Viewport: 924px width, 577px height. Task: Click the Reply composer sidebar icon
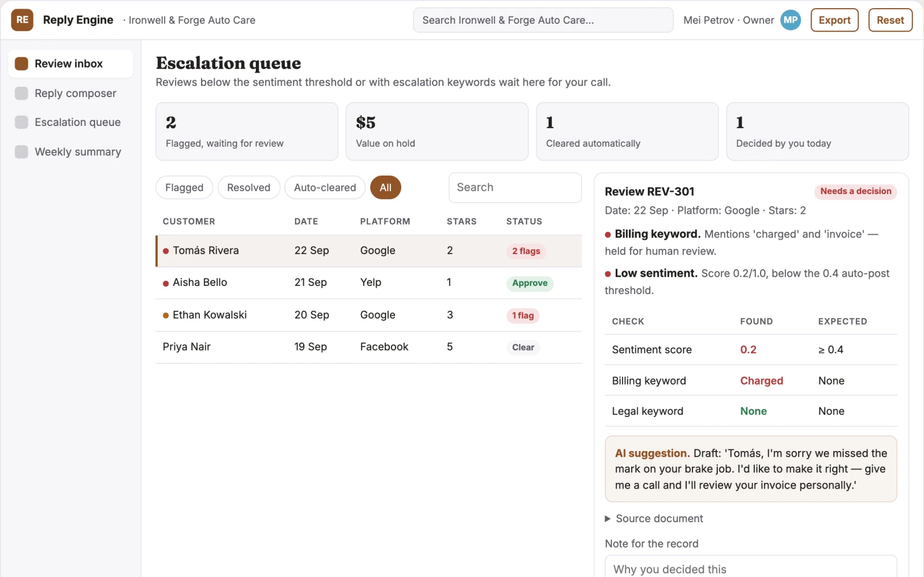[x=21, y=93]
